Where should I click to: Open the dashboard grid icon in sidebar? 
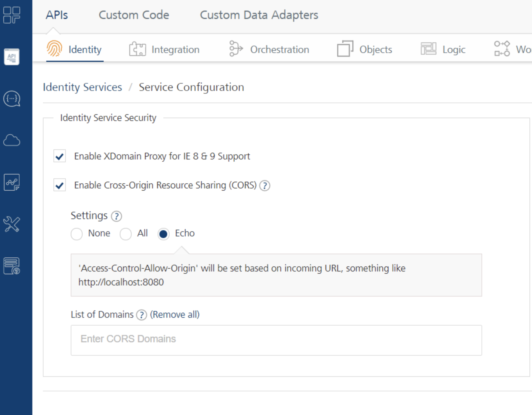click(12, 15)
